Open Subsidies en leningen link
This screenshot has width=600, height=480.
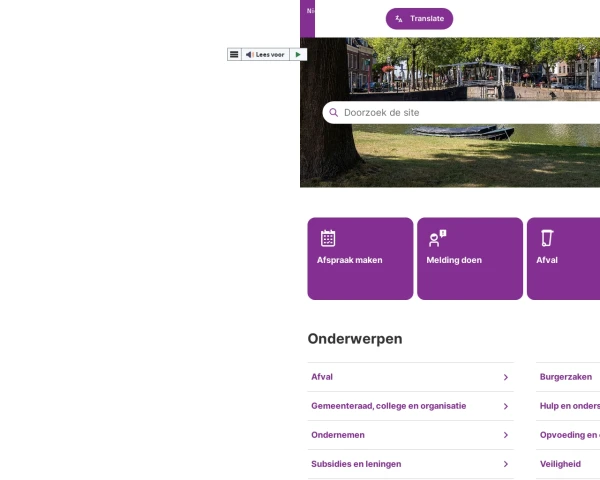tap(356, 464)
